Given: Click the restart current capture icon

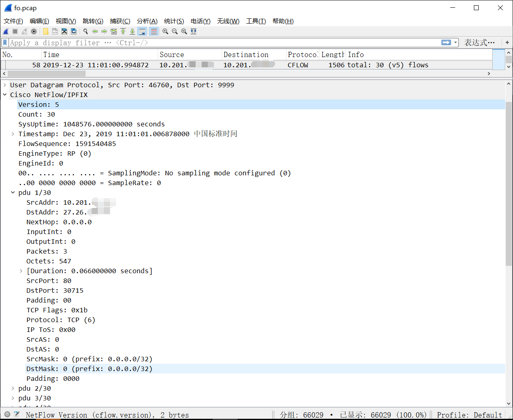Looking at the screenshot, I should (x=24, y=31).
